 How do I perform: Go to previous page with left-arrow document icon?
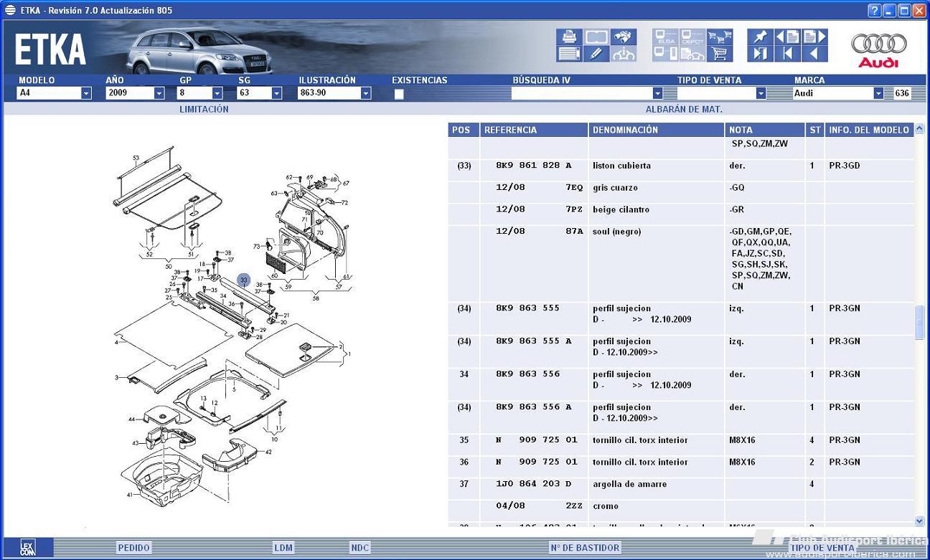pos(787,37)
